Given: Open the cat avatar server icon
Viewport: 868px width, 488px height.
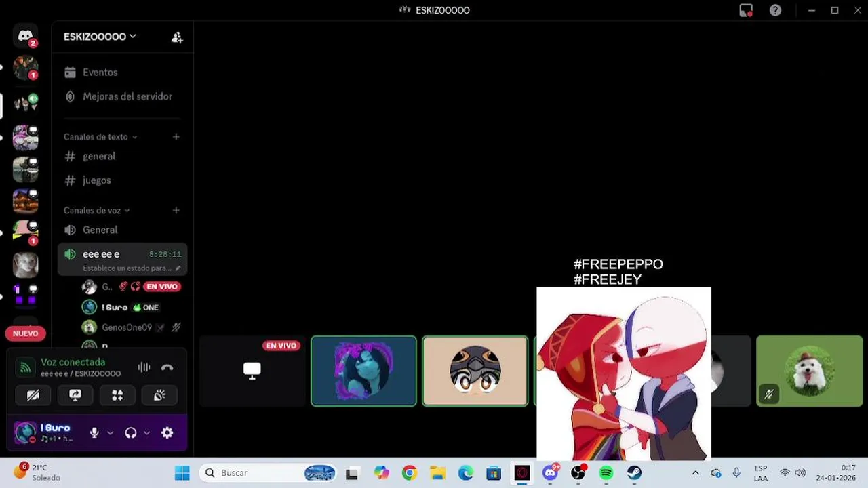Looking at the screenshot, I should 26,265.
